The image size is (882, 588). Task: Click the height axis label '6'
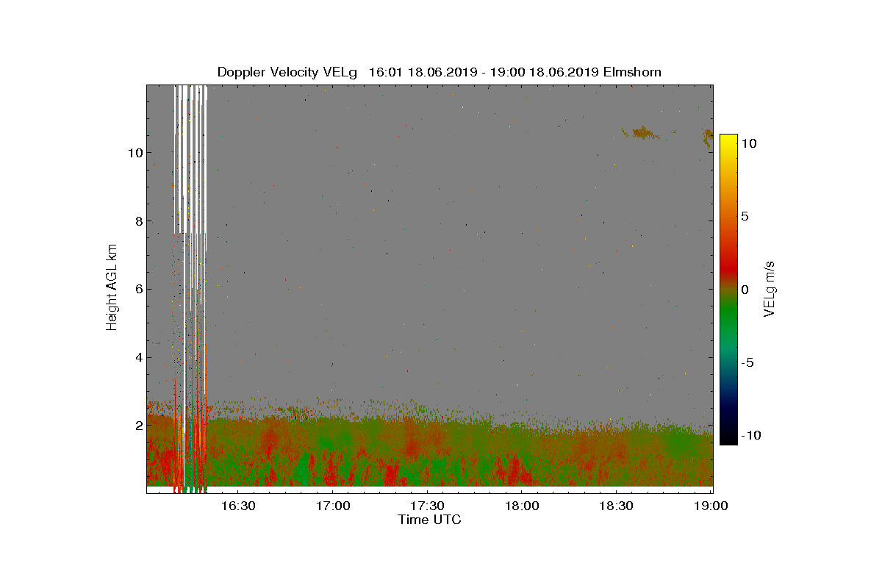[137, 289]
